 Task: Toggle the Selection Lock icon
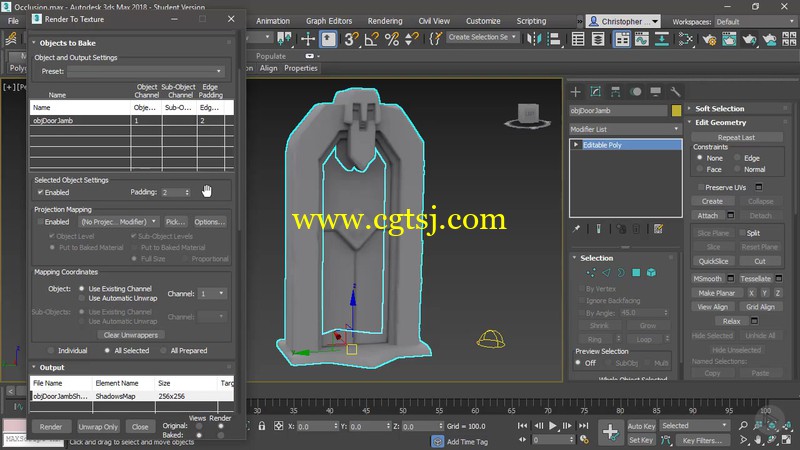point(262,426)
